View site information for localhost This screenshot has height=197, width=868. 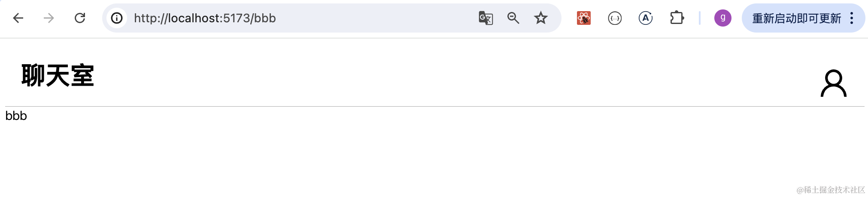click(x=117, y=18)
